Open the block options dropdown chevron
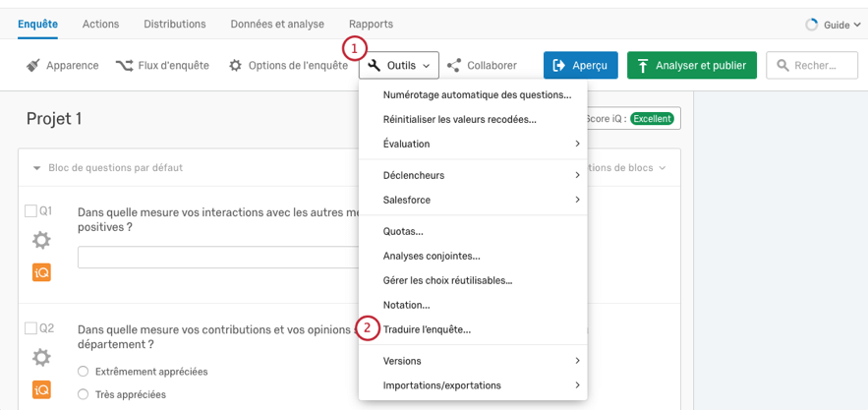Image resolution: width=868 pixels, height=410 pixels. coord(663,168)
